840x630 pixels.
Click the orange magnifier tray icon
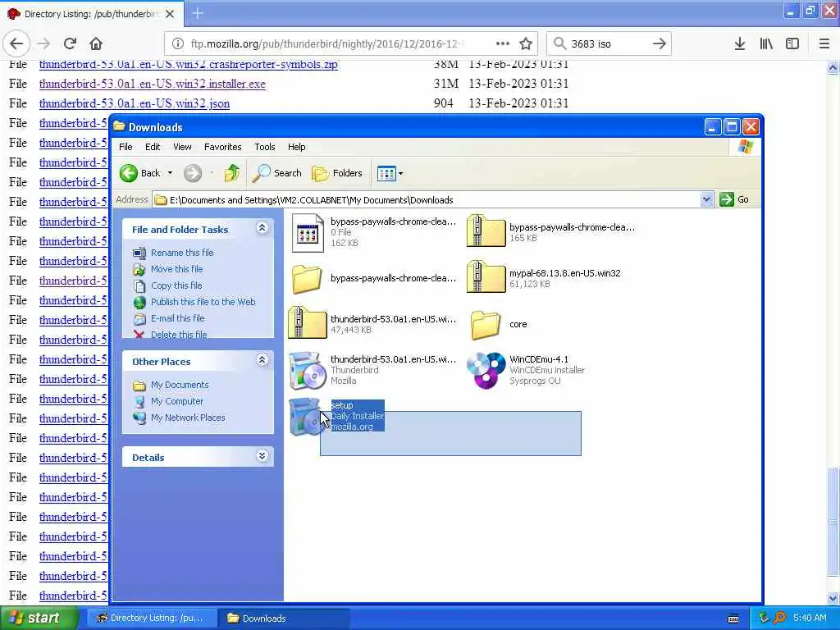[779, 618]
